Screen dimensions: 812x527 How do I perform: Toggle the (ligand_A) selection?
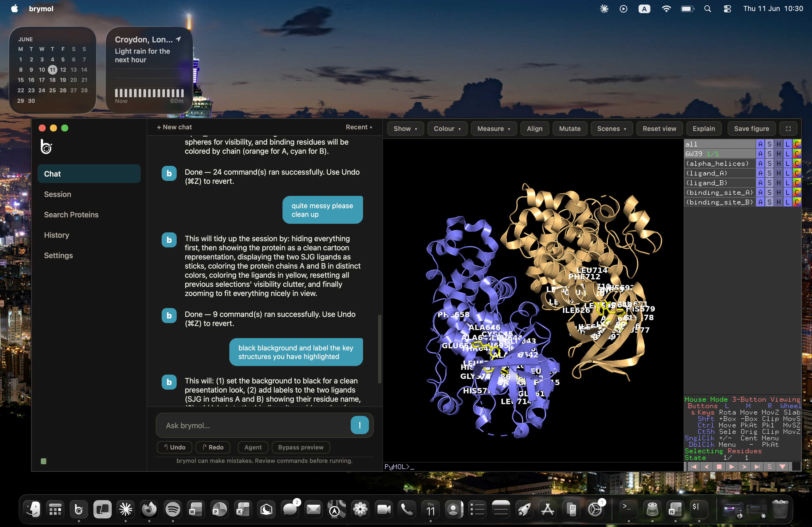[x=720, y=173]
